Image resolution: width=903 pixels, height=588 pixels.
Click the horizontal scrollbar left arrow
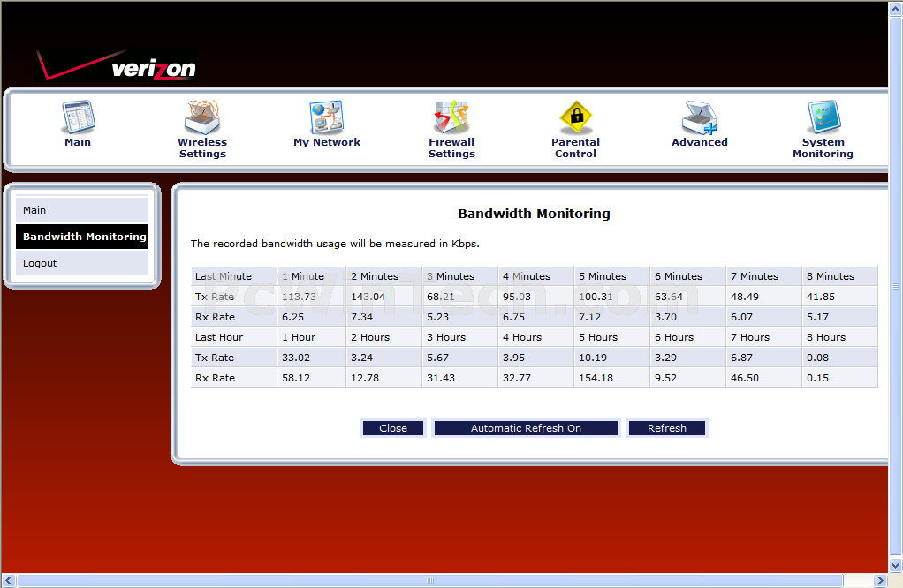point(8,580)
